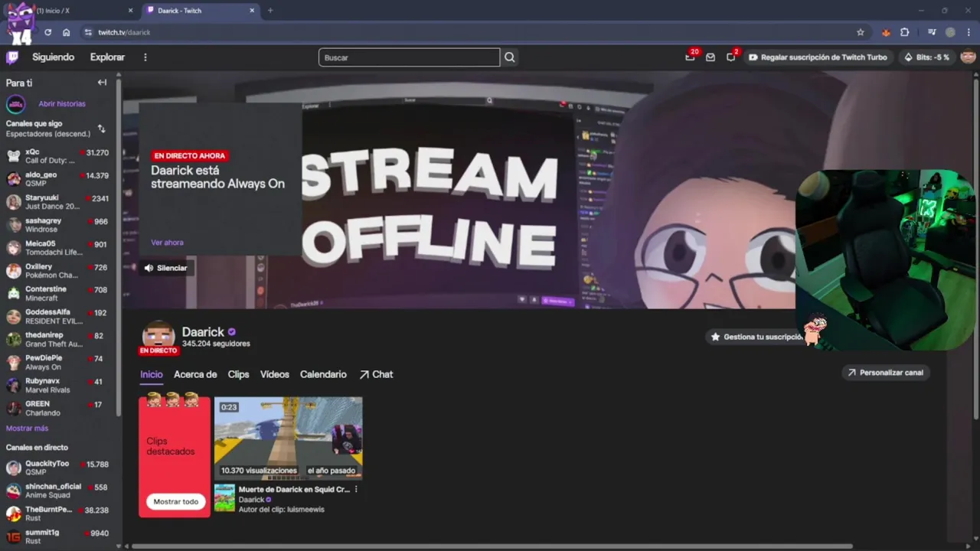Click Ver ahora to watch the stream
Screen dimensions: 980x551
point(167,243)
